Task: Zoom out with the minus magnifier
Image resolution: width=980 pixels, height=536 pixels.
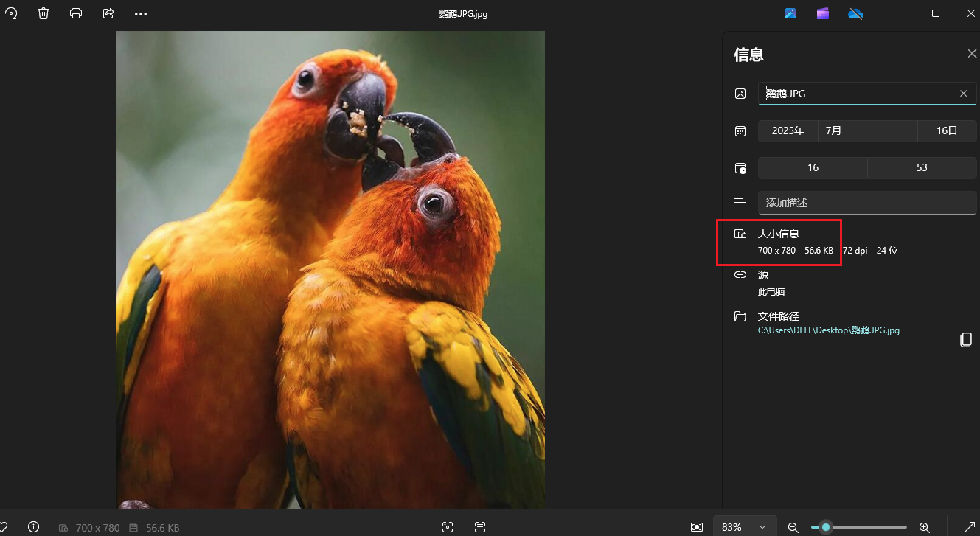Action: click(793, 527)
